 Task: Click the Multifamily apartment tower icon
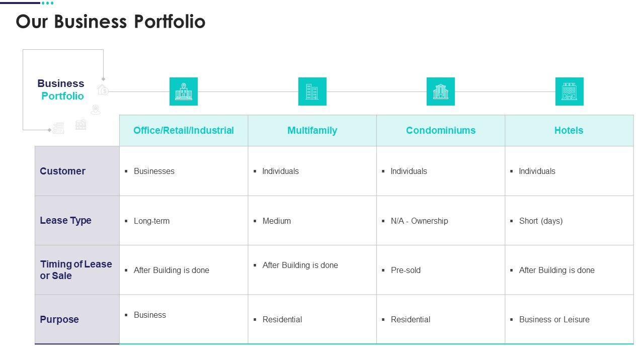(312, 92)
